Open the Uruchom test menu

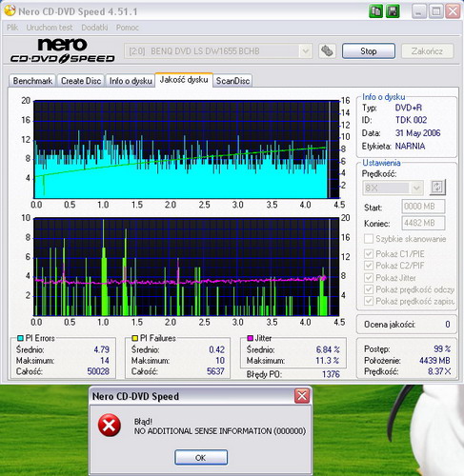50,28
